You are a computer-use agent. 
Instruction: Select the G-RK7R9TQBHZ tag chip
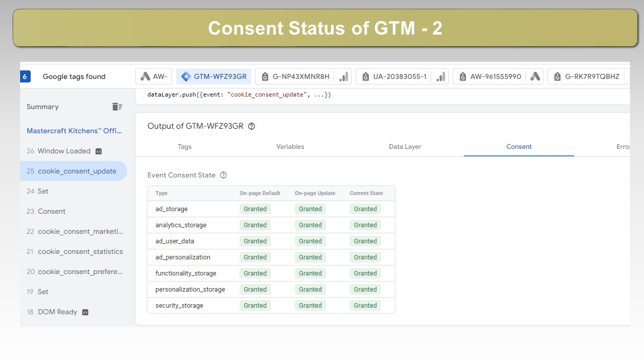click(589, 76)
